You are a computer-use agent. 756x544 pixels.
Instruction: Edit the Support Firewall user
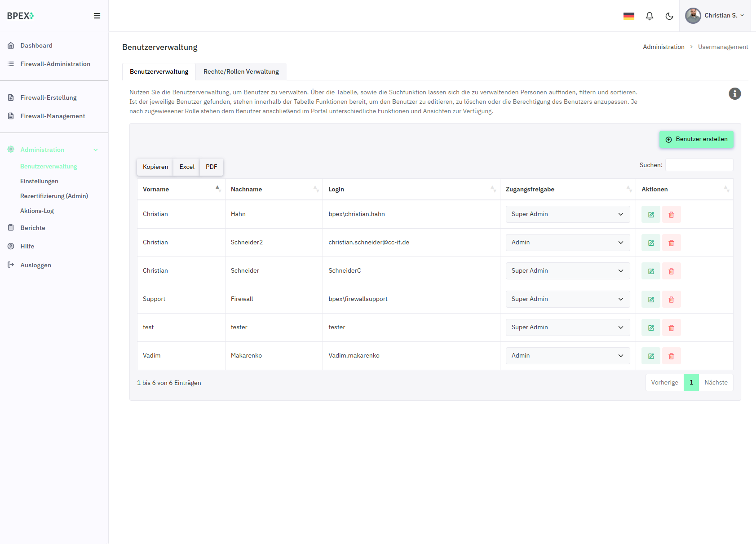coord(650,300)
